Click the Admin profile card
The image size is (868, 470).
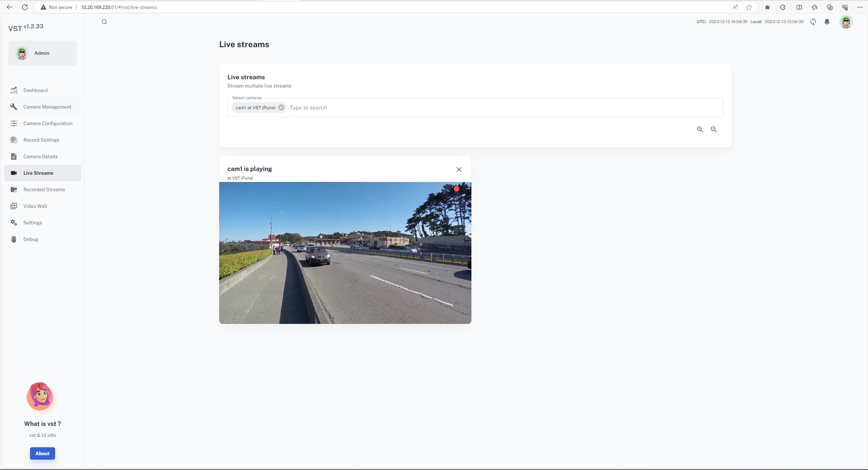[42, 53]
